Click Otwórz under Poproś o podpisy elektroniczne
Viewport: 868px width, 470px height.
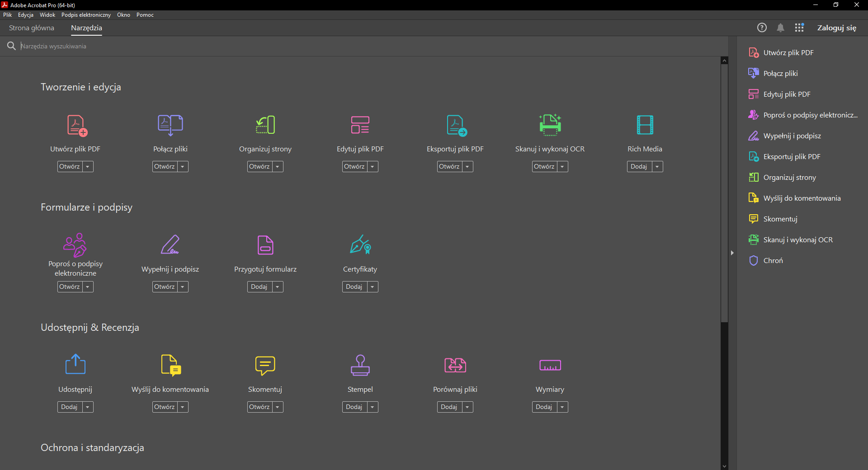[x=70, y=287]
